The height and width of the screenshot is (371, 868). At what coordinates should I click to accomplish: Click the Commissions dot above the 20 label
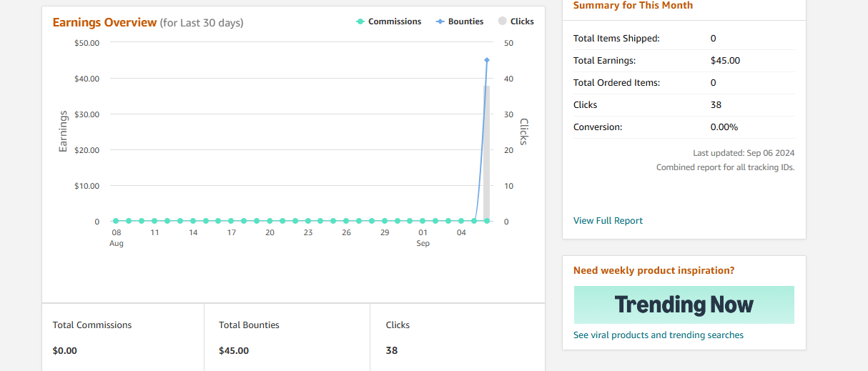pos(270,221)
